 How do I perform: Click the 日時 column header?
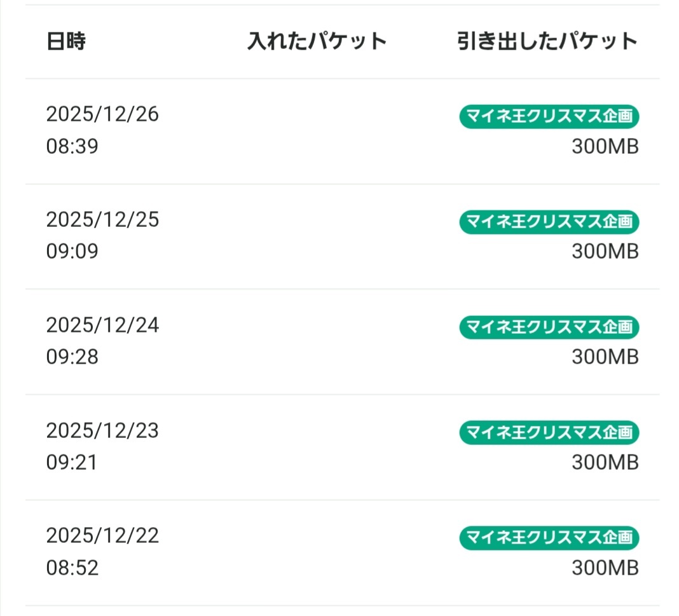point(66,41)
